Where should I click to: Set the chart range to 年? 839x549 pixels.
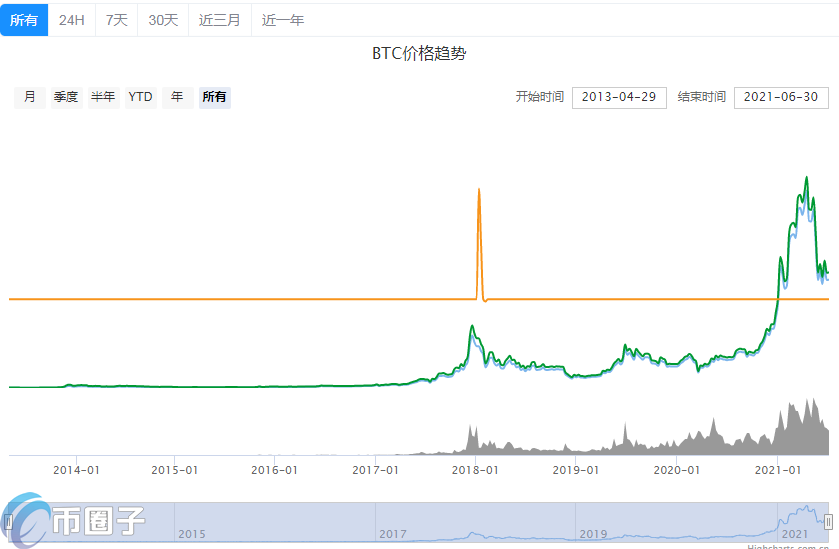(177, 97)
